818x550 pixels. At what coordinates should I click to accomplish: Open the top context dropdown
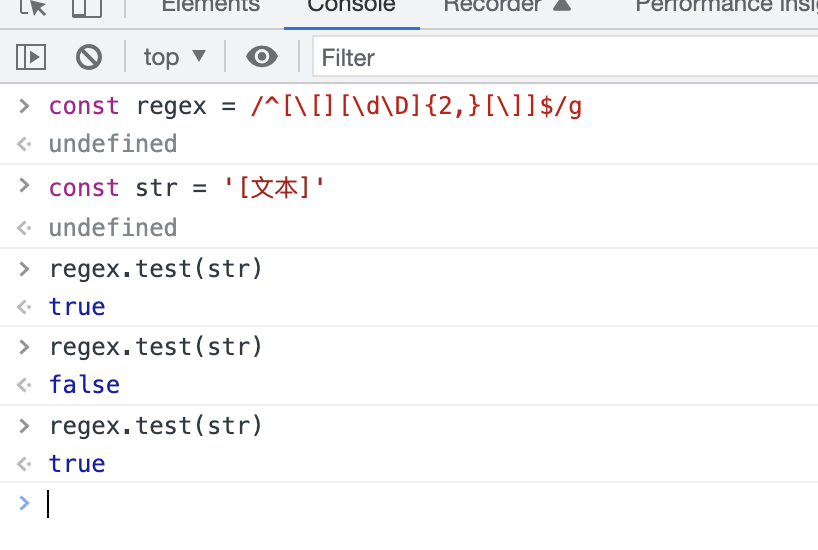point(174,57)
